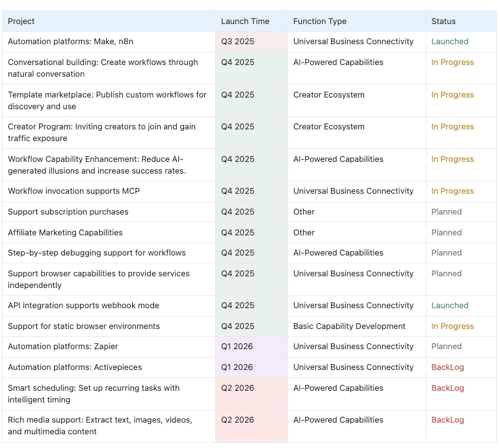Click Launched status in the Make, n8n row

pyautogui.click(x=449, y=42)
